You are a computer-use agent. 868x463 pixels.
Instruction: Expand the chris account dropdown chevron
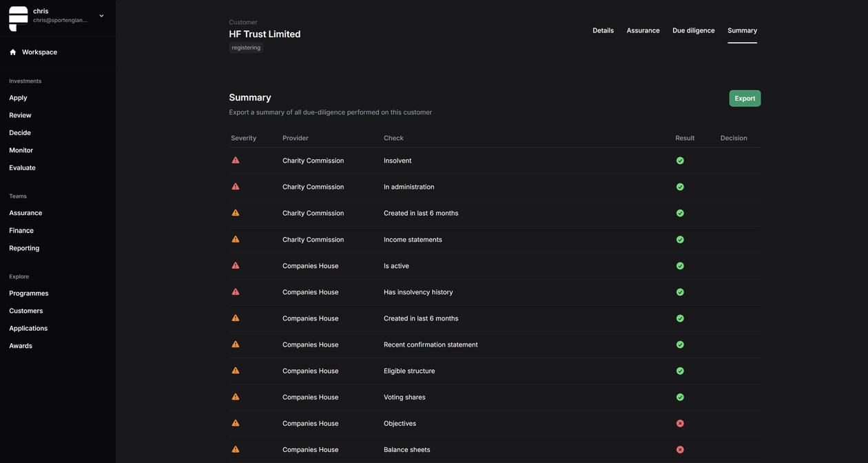click(x=101, y=16)
